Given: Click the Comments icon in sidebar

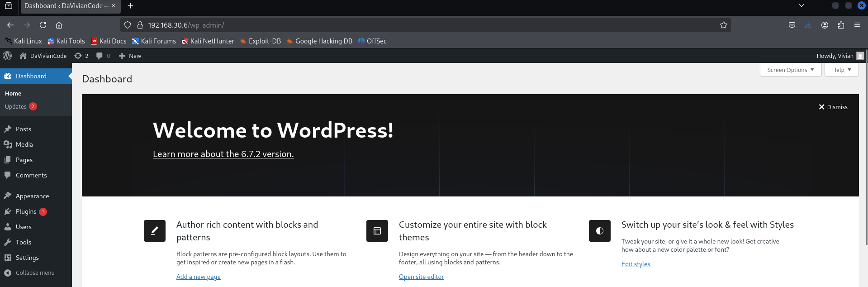Looking at the screenshot, I should click(8, 175).
